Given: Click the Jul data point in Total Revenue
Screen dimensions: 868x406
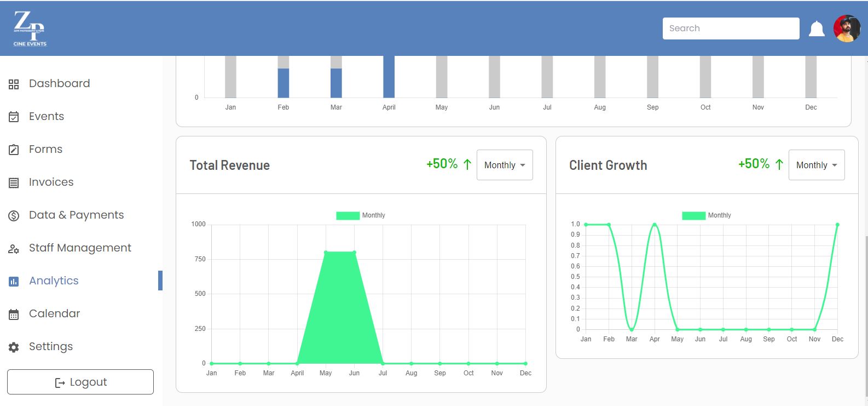Looking at the screenshot, I should coord(383,363).
